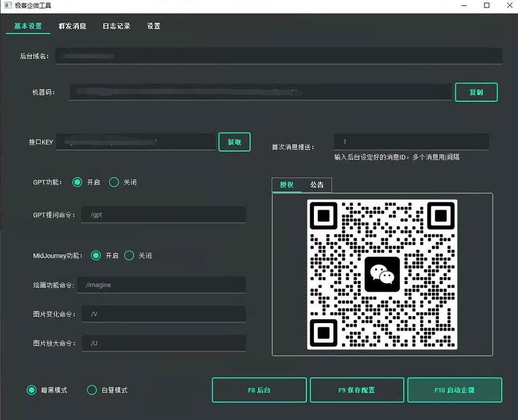Select 暗黑模式 theme option
This screenshot has width=518, height=420.
[32, 390]
